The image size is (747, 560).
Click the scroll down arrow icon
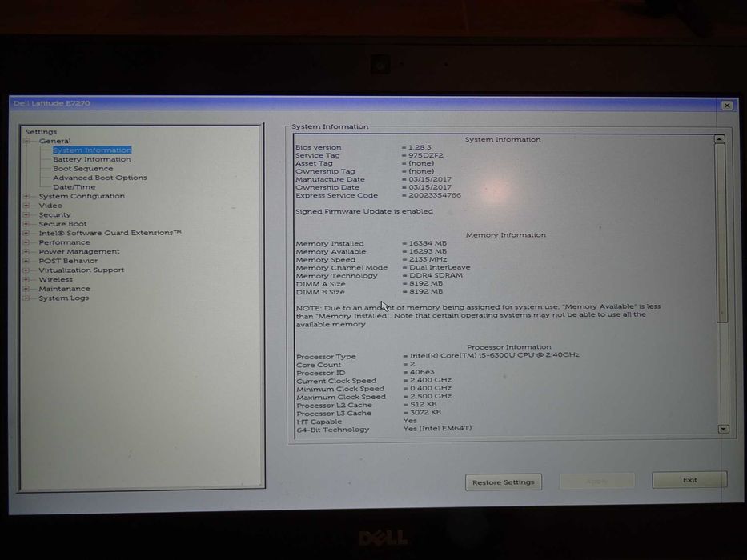tap(723, 429)
